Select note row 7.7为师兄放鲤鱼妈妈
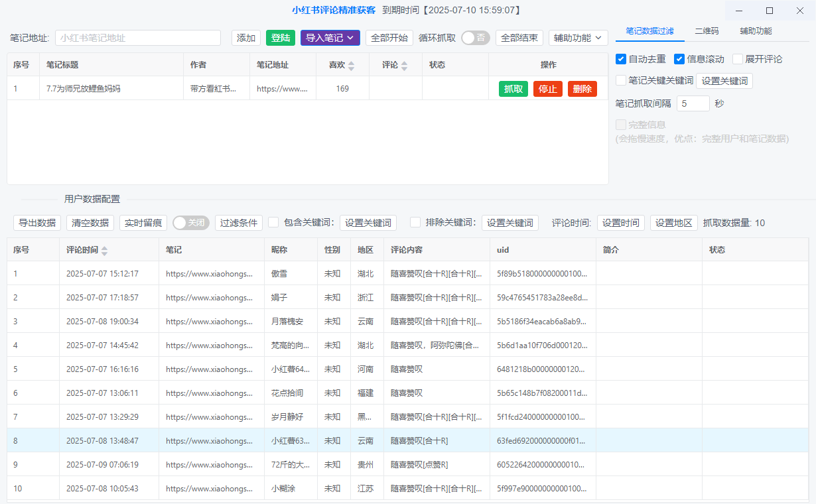The image size is (816, 504). [307, 88]
